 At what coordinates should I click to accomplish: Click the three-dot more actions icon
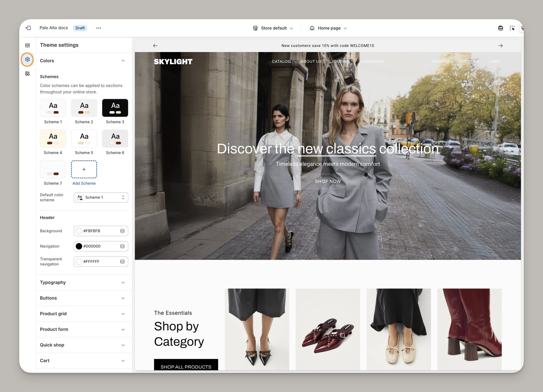click(99, 28)
